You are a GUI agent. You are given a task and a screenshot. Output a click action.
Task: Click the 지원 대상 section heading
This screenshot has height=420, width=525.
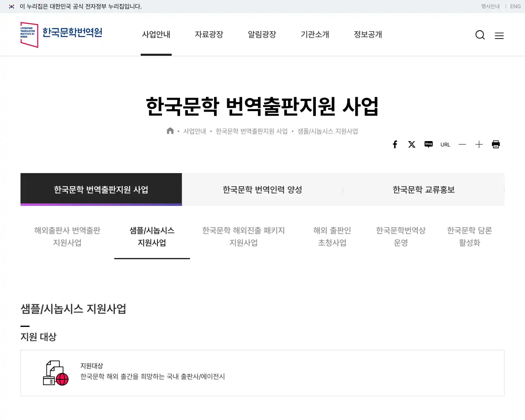tap(39, 337)
